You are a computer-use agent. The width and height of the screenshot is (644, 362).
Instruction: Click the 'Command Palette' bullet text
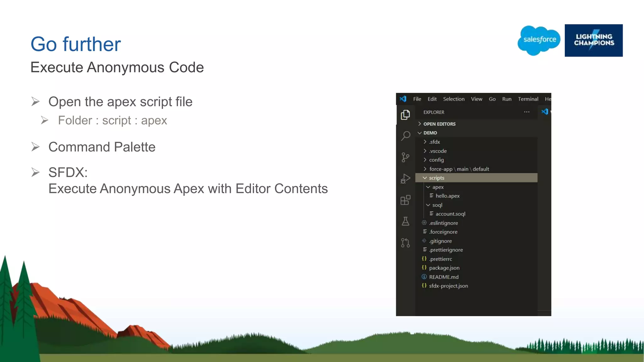[x=102, y=147]
